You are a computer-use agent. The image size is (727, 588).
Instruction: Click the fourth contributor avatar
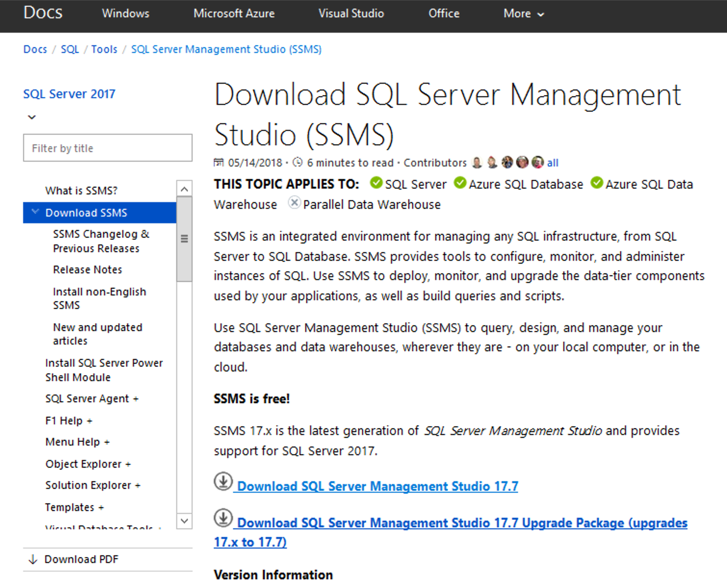(522, 163)
